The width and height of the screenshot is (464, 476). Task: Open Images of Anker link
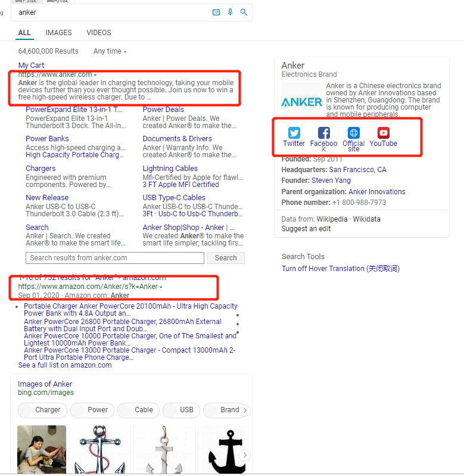[x=45, y=384]
